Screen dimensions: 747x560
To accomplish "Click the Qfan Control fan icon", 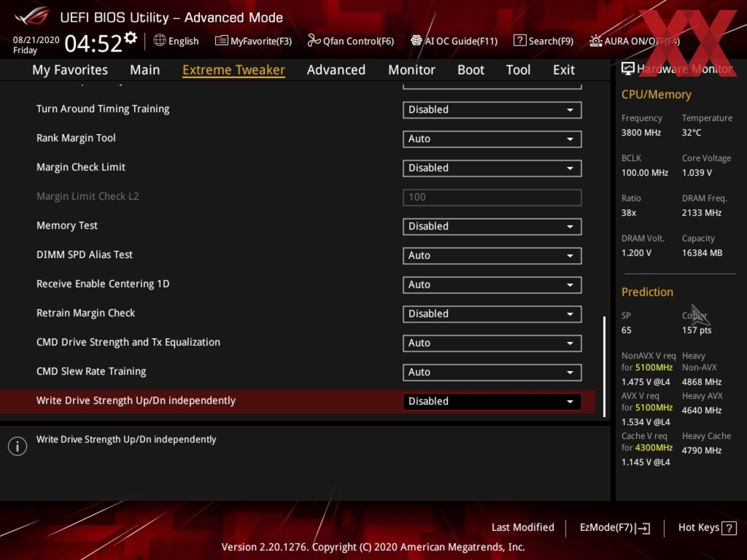I will pos(314,40).
